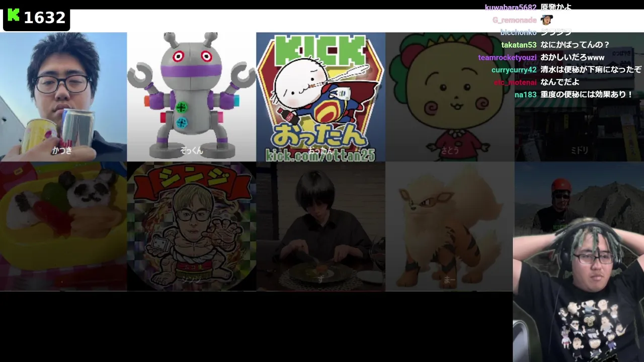Select the おったん Kick logo tile
The image size is (644, 362).
[x=320, y=97]
